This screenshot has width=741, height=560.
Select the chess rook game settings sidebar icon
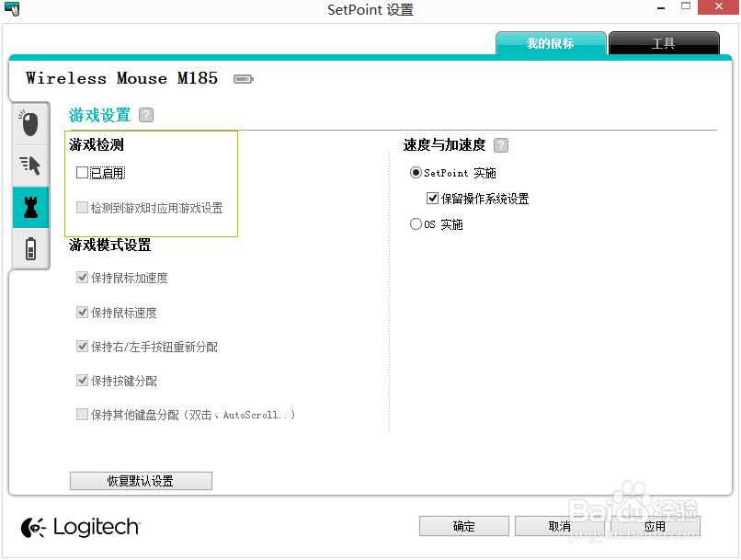[x=30, y=208]
